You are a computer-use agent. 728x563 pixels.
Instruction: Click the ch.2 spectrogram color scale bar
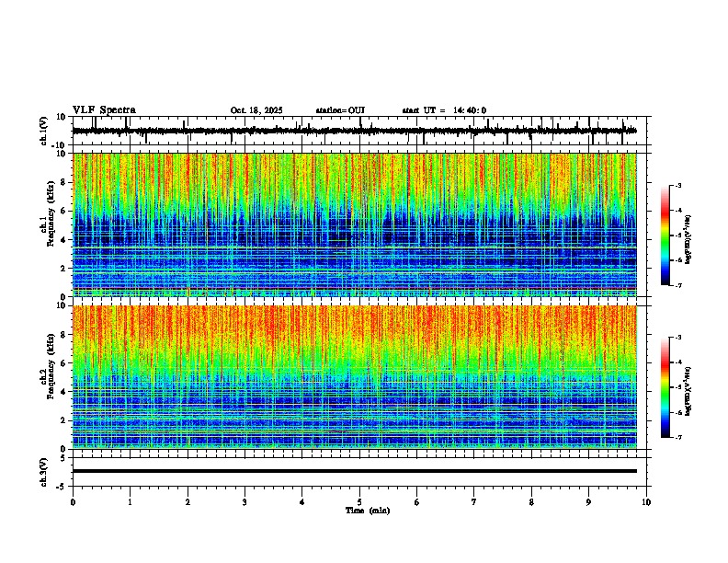point(665,387)
